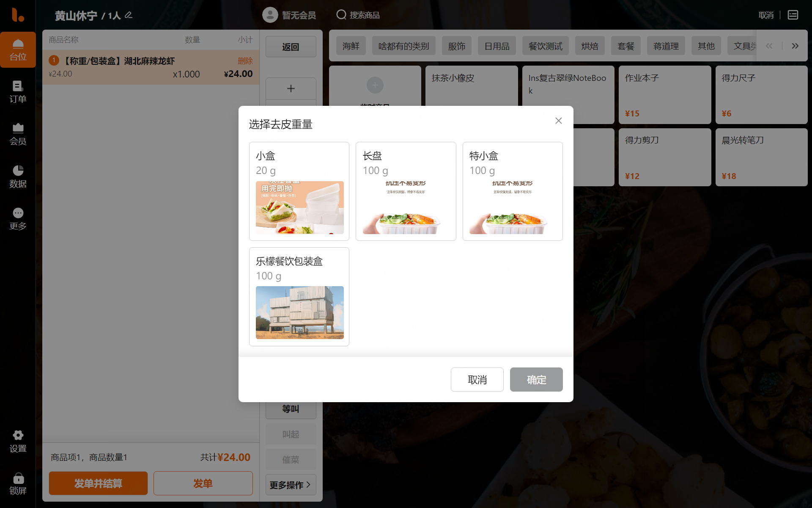Click the edit pencil beside 1人

click(x=129, y=15)
